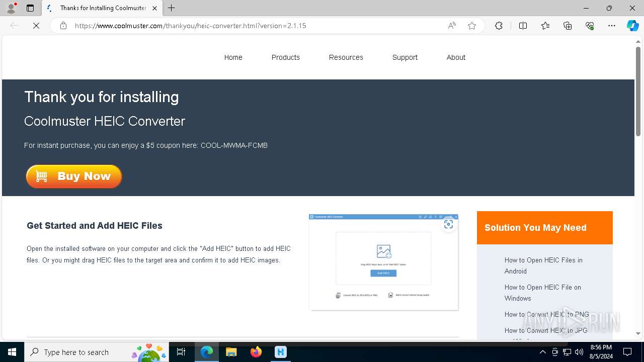Open How to Open HEIC Files in Android
644x362 pixels.
coord(543,265)
